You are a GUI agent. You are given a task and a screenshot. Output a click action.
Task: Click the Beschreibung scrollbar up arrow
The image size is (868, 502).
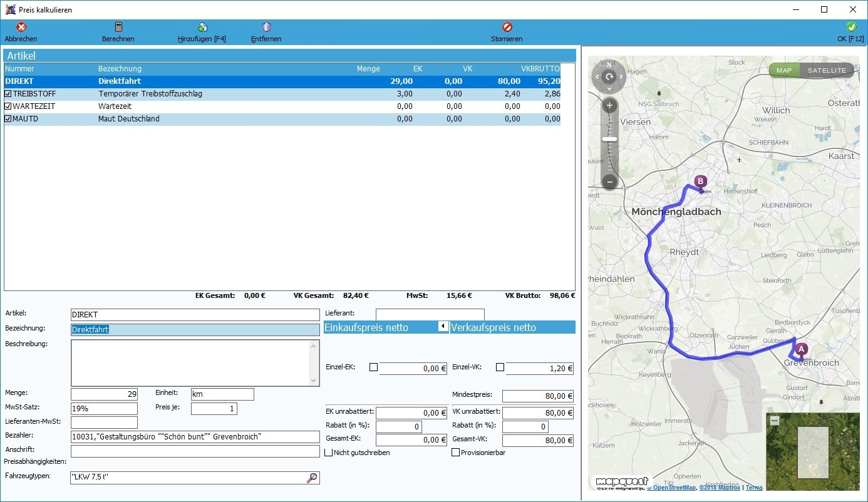click(x=314, y=346)
